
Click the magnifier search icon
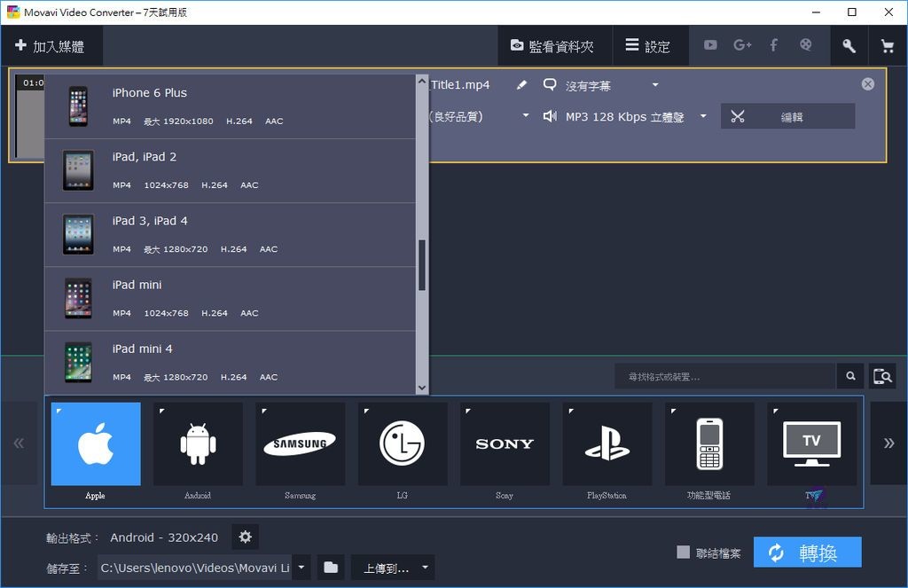pyautogui.click(x=850, y=377)
